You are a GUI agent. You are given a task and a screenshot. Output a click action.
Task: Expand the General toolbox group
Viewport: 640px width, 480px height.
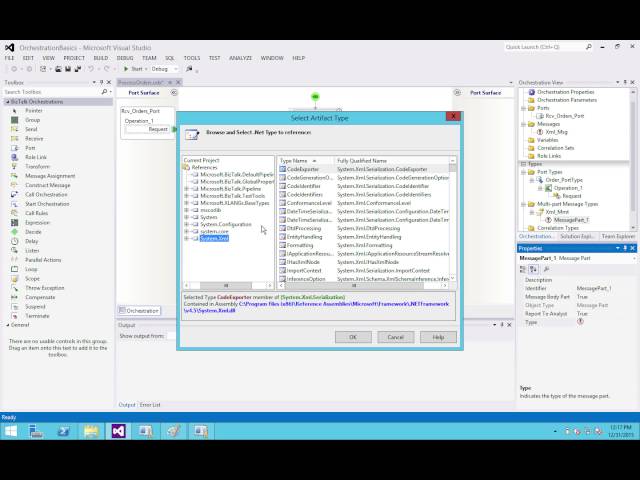(7, 325)
